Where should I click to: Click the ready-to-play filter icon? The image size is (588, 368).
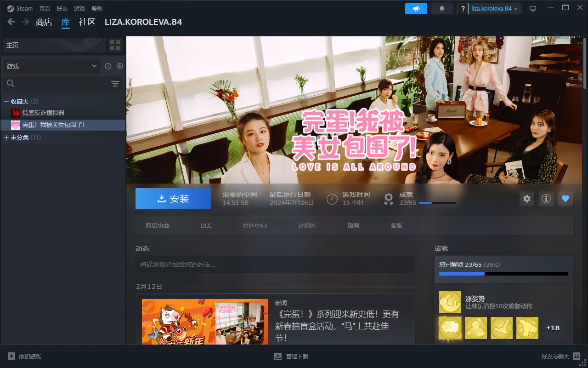tap(120, 66)
